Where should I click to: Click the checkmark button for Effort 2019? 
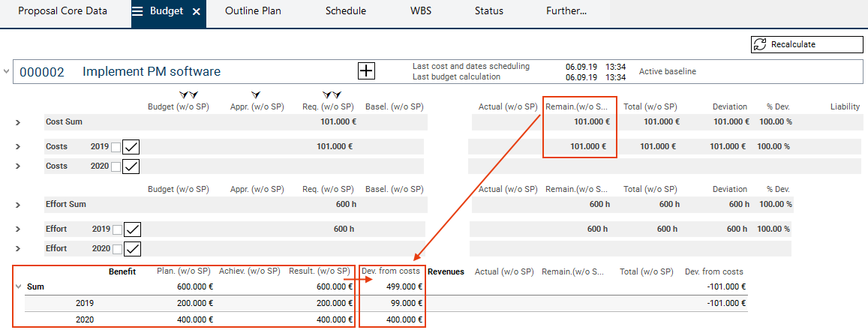tap(131, 229)
